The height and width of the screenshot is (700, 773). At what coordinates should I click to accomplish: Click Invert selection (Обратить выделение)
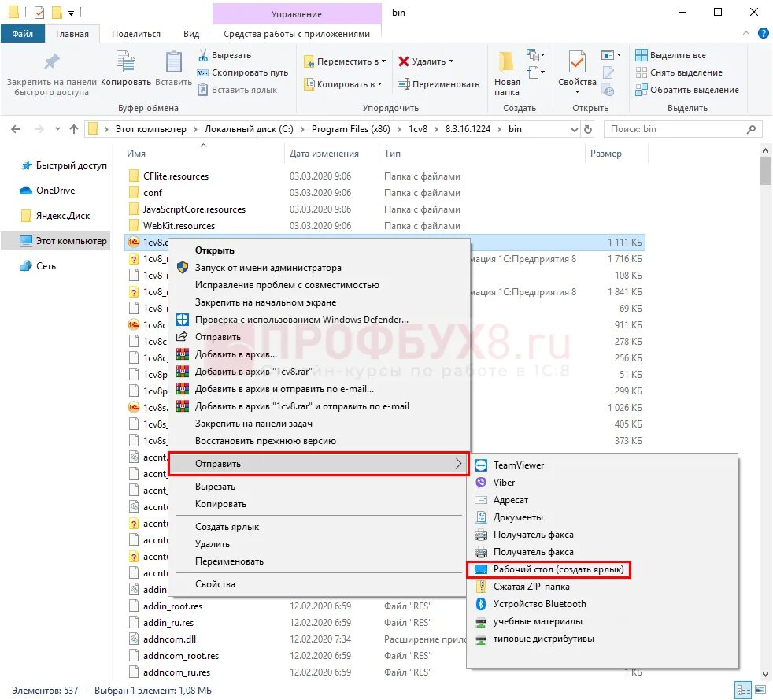(x=687, y=90)
